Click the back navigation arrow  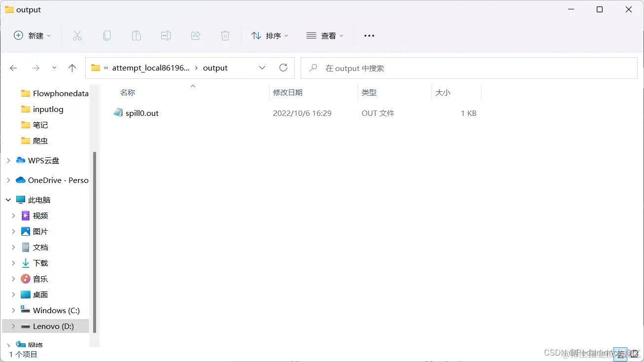(13, 68)
